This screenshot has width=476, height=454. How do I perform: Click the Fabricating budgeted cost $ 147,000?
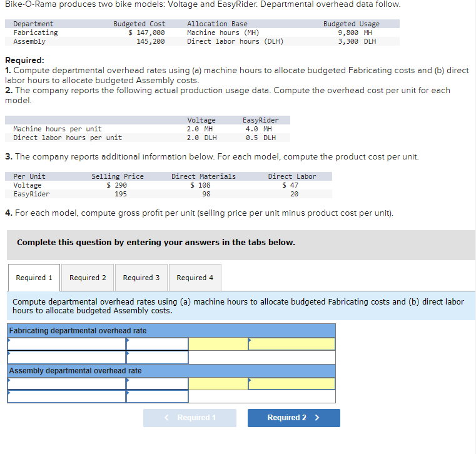pyautogui.click(x=146, y=33)
